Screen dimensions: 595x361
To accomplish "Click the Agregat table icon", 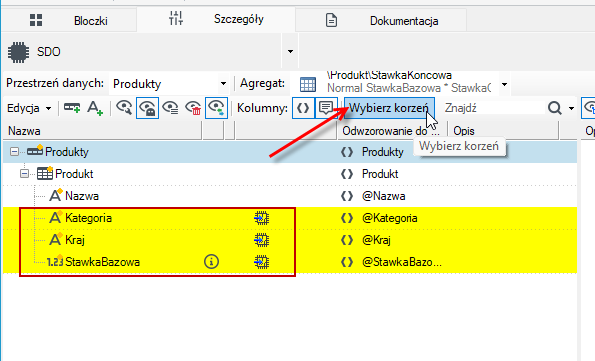I will [308, 84].
